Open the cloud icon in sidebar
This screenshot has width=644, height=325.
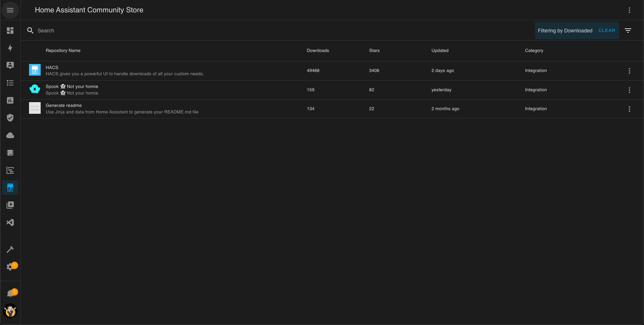(x=10, y=135)
